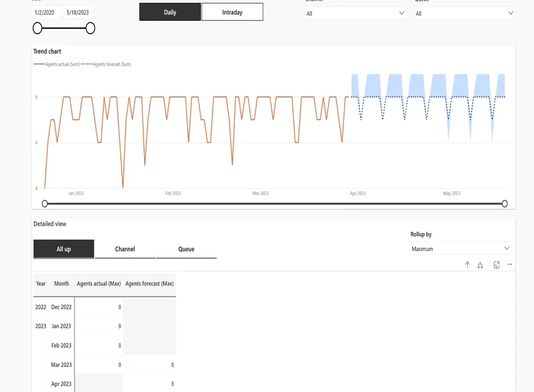Expand the Rollup by Maximum dropdown
Image resolution: width=534 pixels, height=392 pixels.
pos(460,249)
